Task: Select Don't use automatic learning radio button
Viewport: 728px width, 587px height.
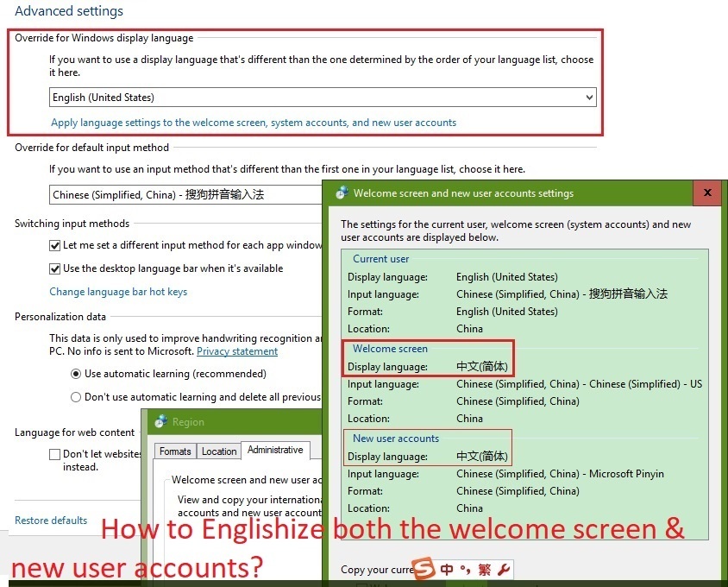Action: 76,397
